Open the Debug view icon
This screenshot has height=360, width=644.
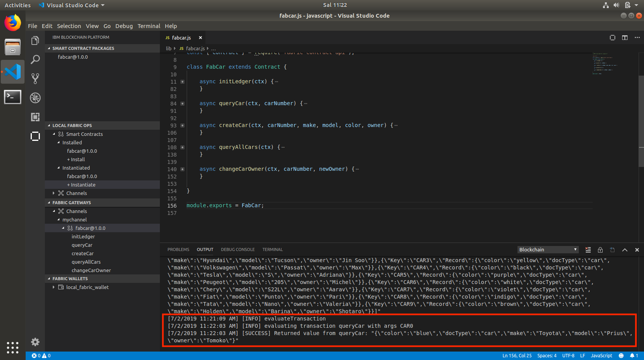[x=35, y=98]
